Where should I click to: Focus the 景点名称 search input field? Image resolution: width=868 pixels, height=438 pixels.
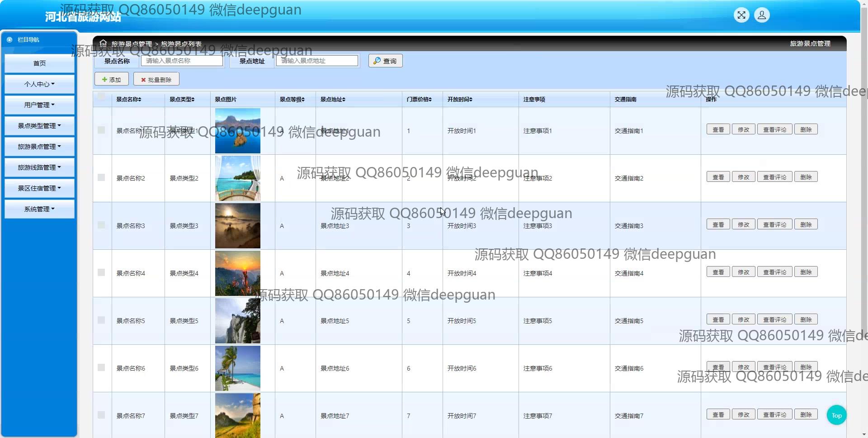[182, 61]
